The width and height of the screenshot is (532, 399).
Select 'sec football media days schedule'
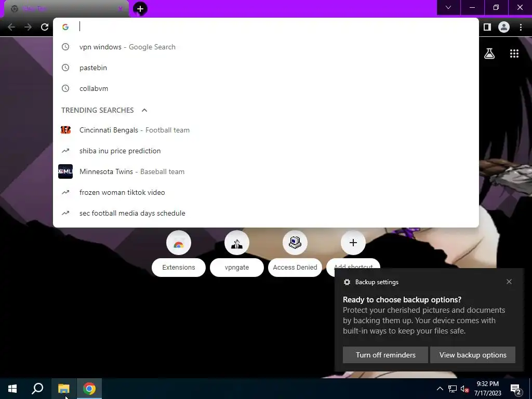pyautogui.click(x=266, y=213)
